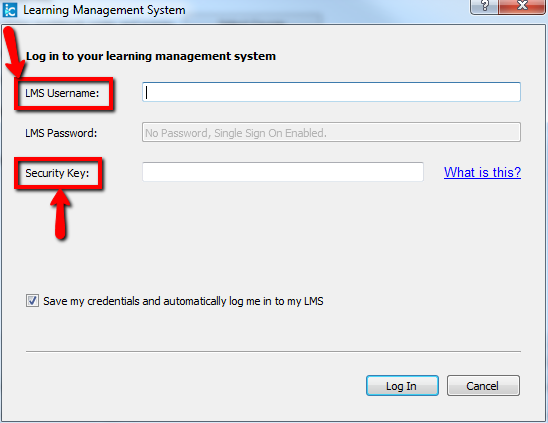Click the "Save my credentials and automatically log me in" label
Screen dimensions: 548x423
pyautogui.click(x=183, y=301)
